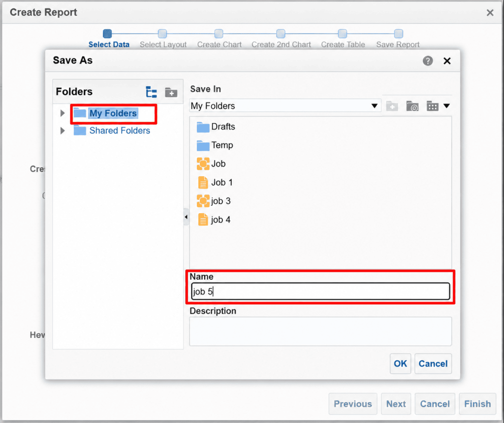Cancel the Create Report wizard
The height and width of the screenshot is (423, 504).
(x=435, y=404)
